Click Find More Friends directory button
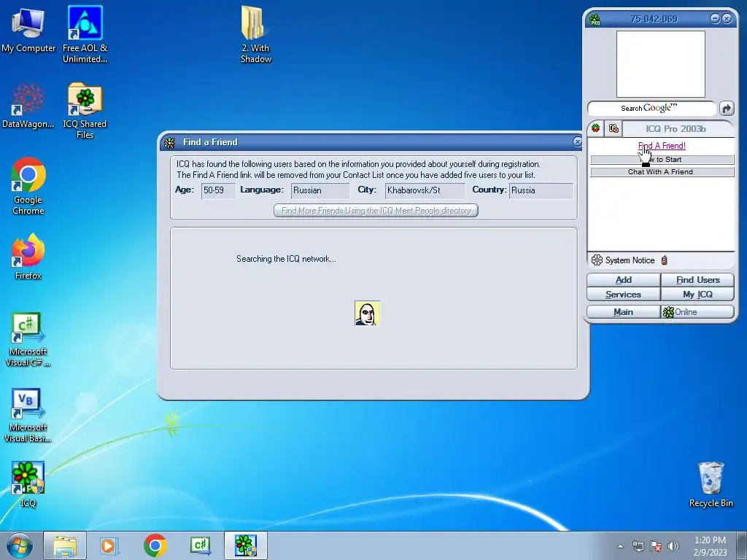 [376, 211]
